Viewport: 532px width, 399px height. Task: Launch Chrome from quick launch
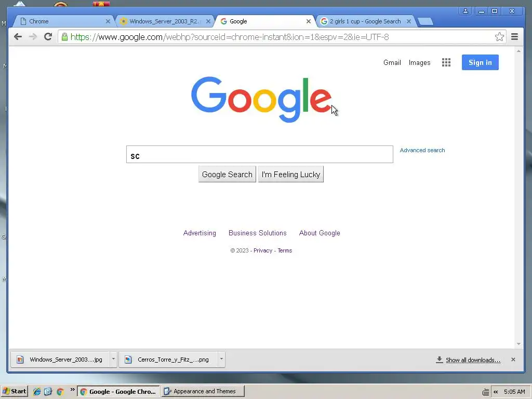[x=60, y=392]
